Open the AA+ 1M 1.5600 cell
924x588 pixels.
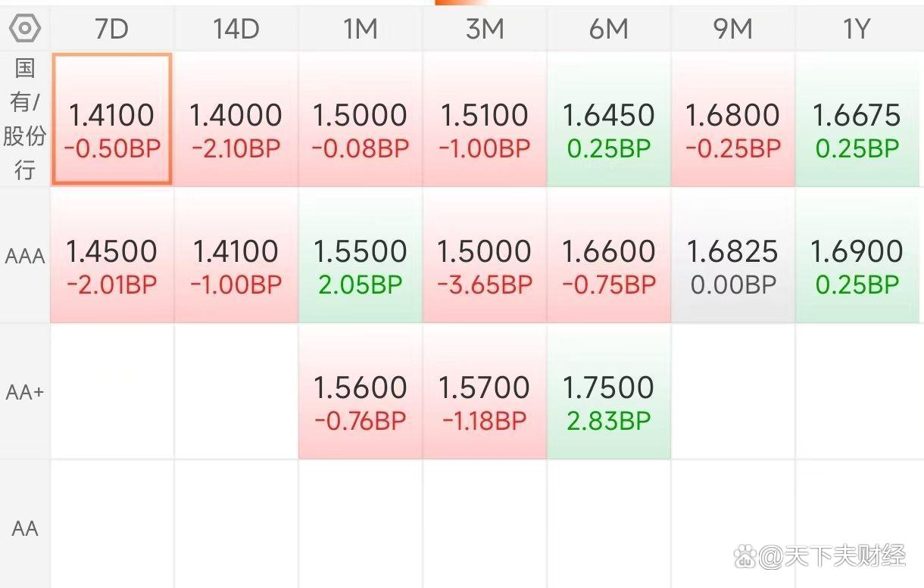(361, 392)
